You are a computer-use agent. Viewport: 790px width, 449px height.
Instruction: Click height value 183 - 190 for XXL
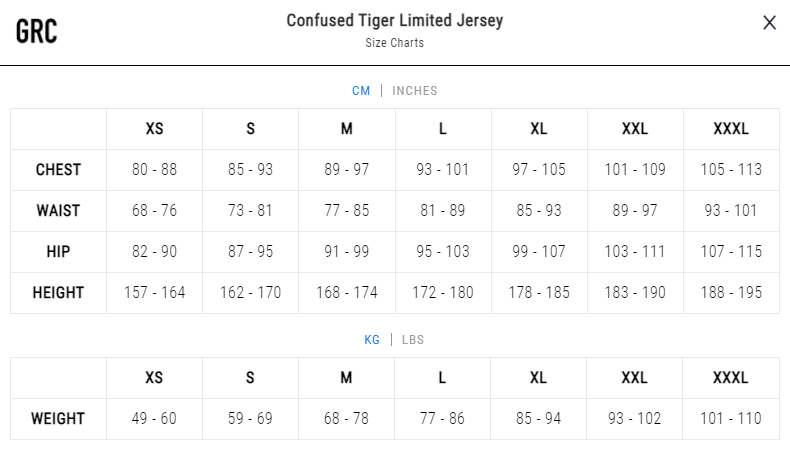635,293
